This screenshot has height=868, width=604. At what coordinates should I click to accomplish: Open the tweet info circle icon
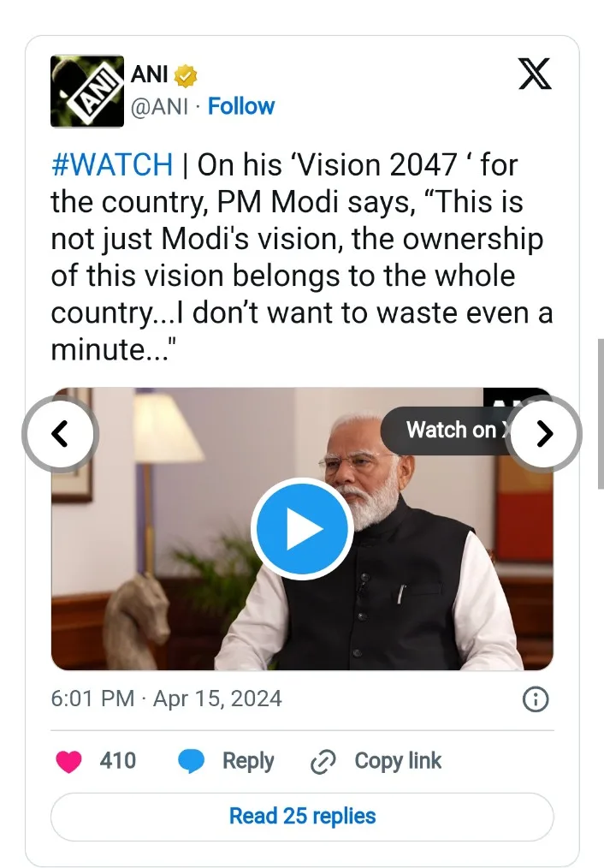535,699
